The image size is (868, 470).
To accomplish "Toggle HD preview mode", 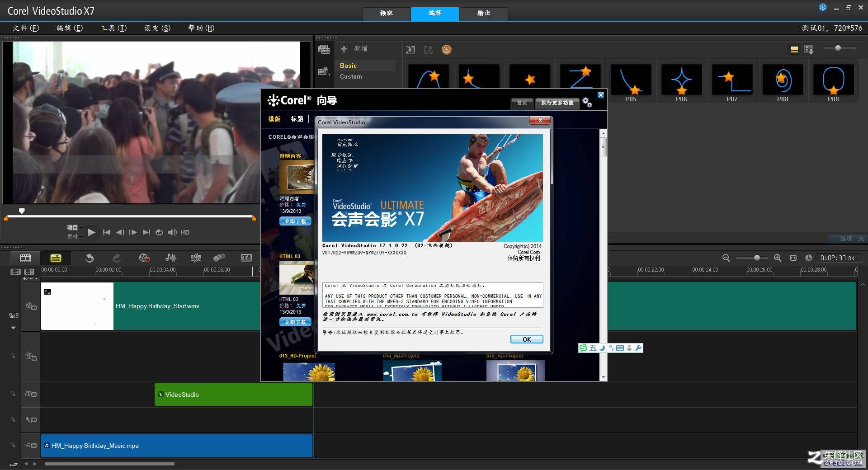I will 185,232.
